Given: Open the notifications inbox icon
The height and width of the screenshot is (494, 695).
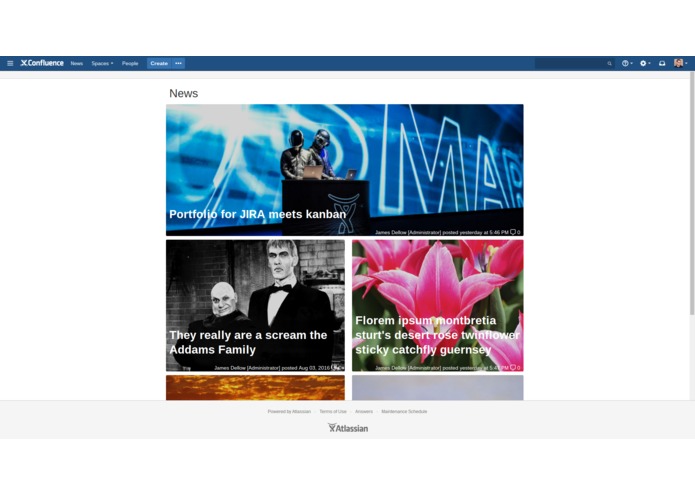Looking at the screenshot, I should tap(662, 63).
